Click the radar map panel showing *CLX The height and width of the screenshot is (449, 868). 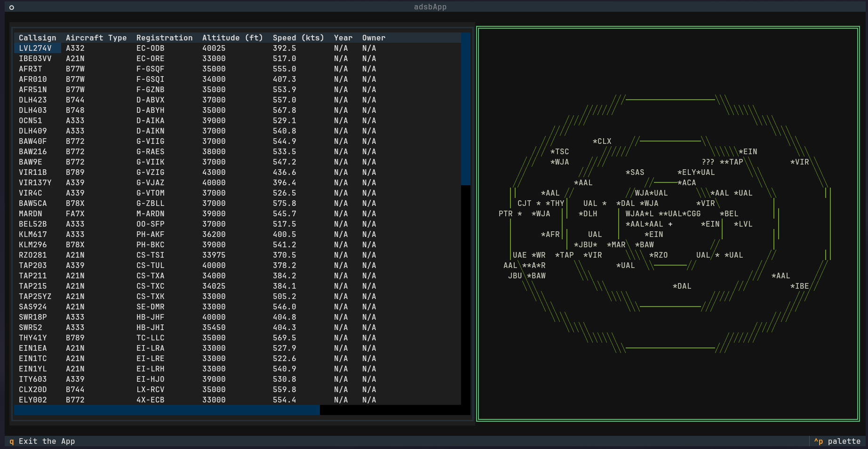pos(668,223)
